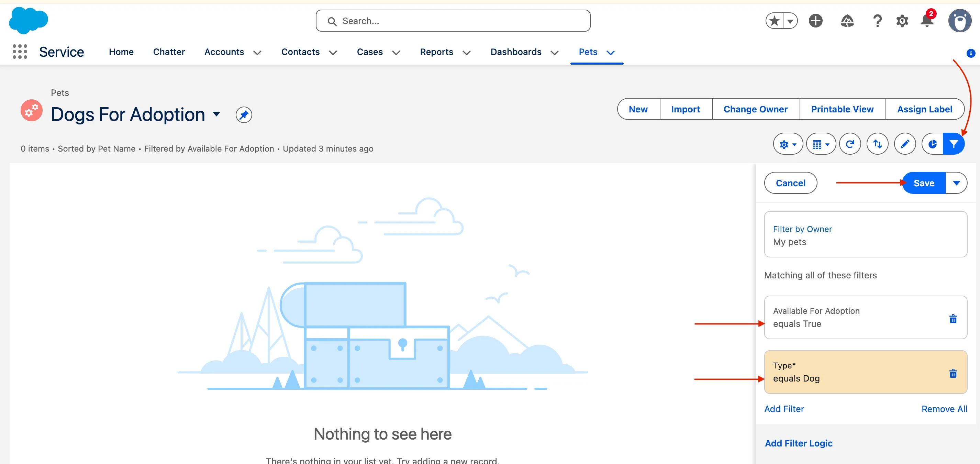This screenshot has height=464, width=980.
Task: Click the sort columns arrows icon
Action: (877, 144)
